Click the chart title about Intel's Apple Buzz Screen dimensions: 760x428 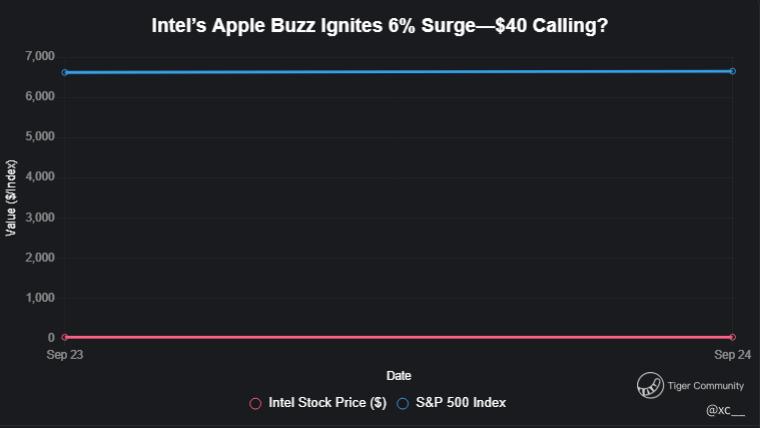380,26
